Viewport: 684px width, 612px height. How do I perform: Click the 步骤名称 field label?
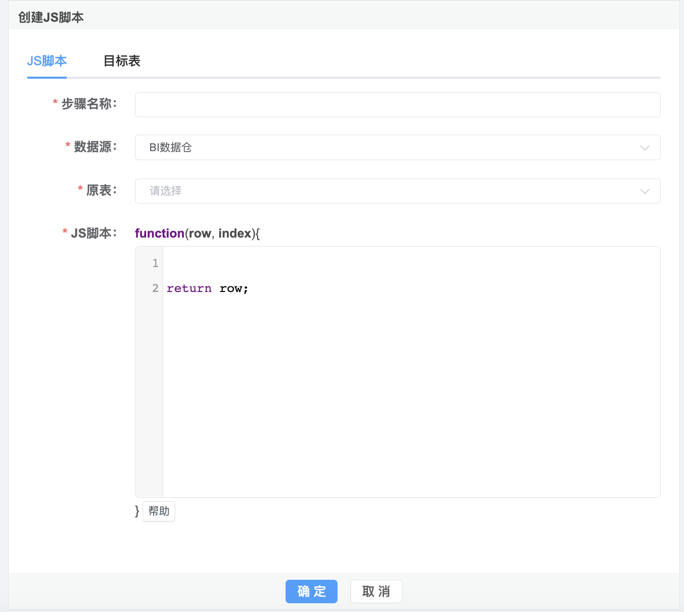89,104
